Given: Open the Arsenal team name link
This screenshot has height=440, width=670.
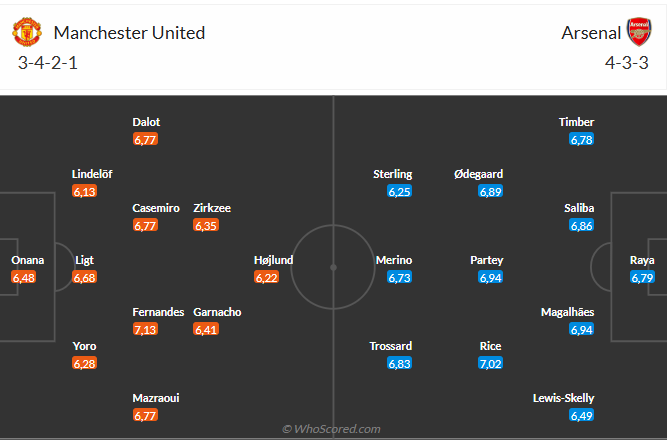Looking at the screenshot, I should pyautogui.click(x=591, y=33).
